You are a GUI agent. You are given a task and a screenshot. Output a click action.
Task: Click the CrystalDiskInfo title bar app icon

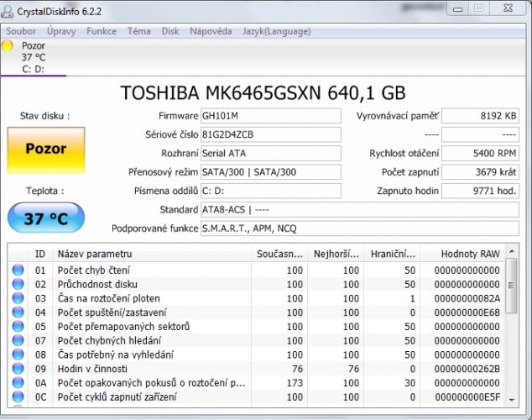[x=7, y=11]
